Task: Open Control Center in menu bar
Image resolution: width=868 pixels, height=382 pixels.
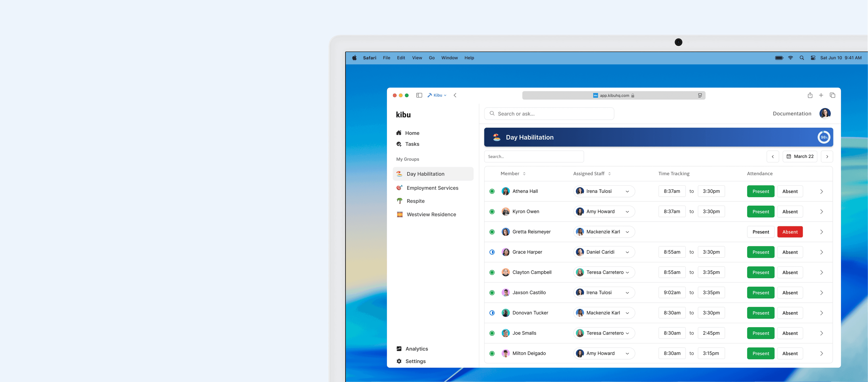Action: tap(813, 58)
